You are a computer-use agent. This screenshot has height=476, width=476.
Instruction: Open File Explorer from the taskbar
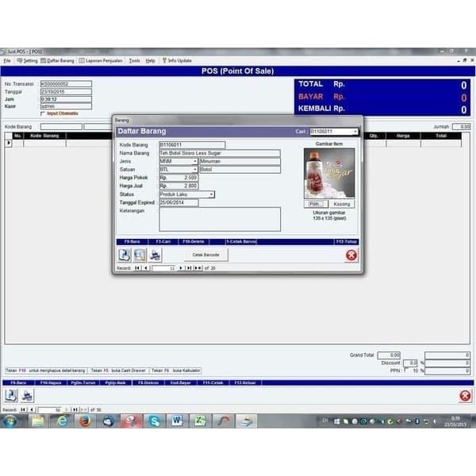point(39,421)
